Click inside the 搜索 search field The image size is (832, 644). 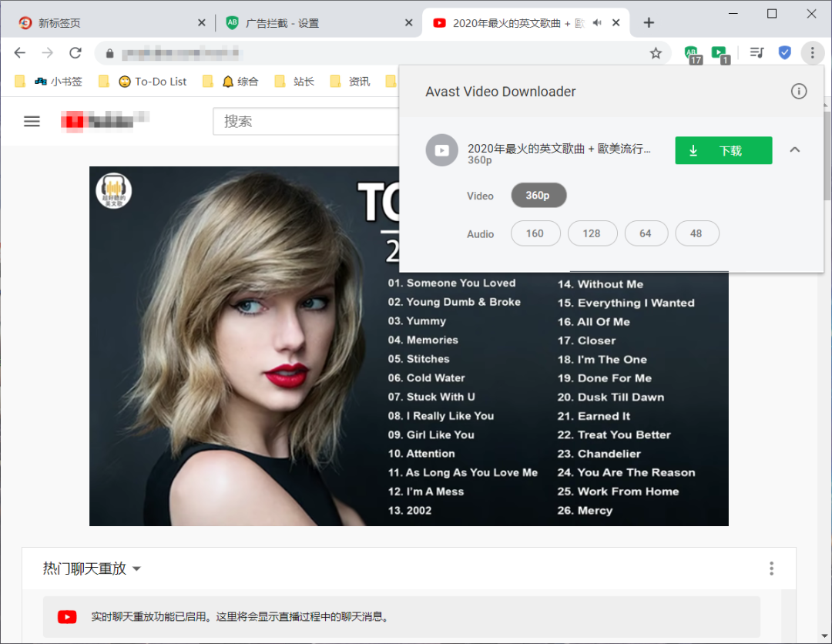308,121
